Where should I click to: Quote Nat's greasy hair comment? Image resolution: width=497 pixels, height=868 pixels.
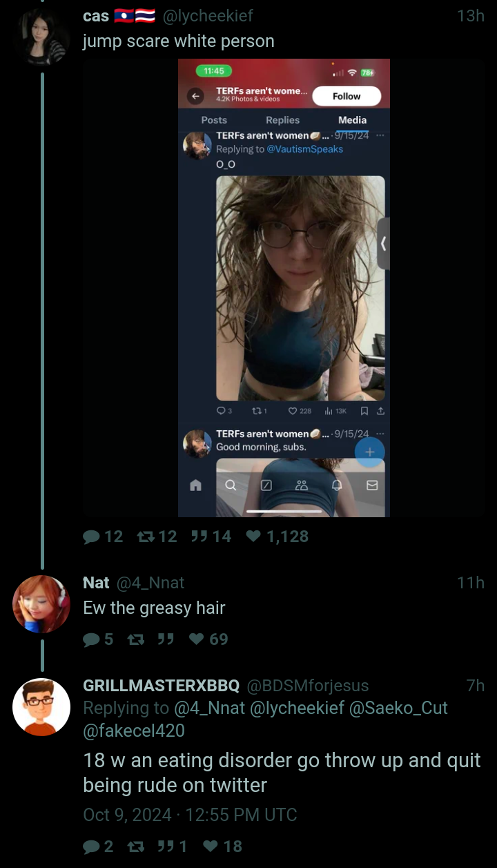point(166,639)
